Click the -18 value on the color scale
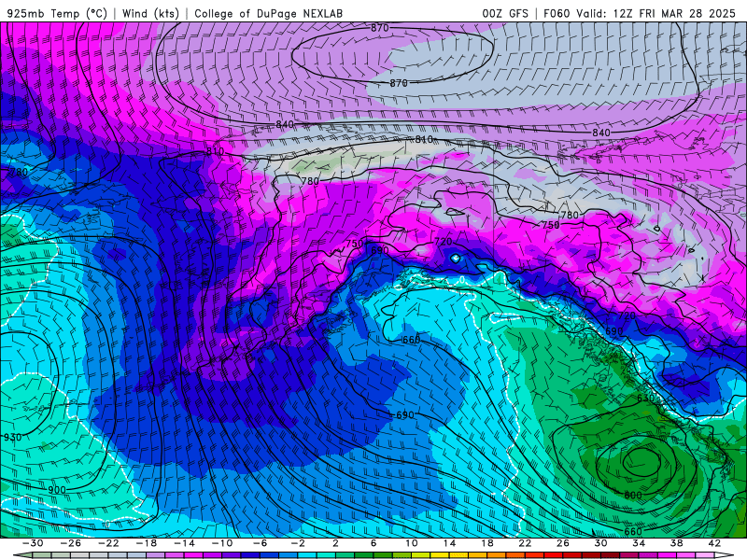 click(147, 543)
